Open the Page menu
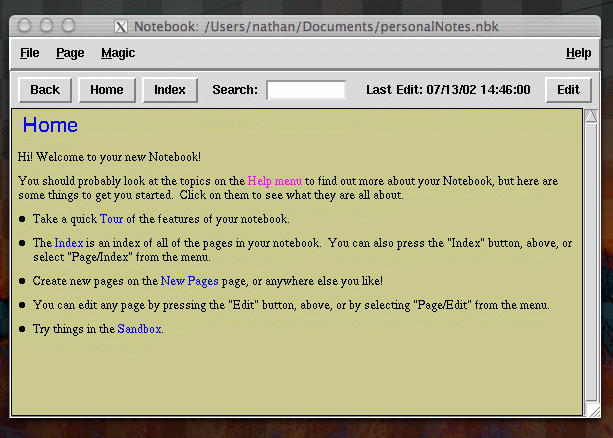Screen dimensions: 613x438 [x=70, y=53]
